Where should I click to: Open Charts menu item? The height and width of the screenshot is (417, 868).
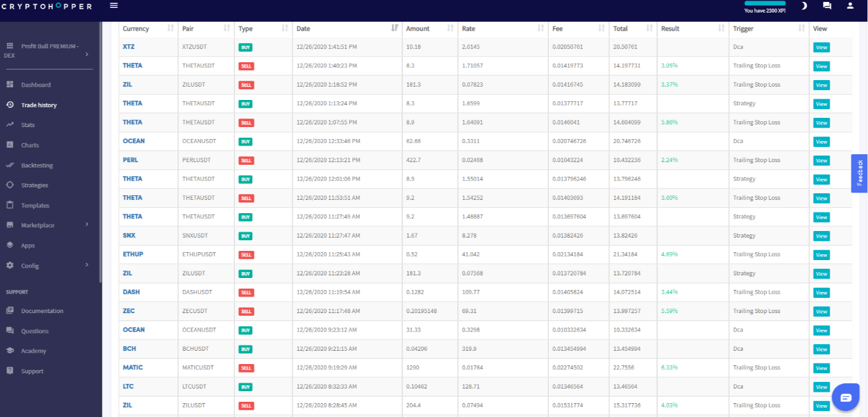click(30, 145)
